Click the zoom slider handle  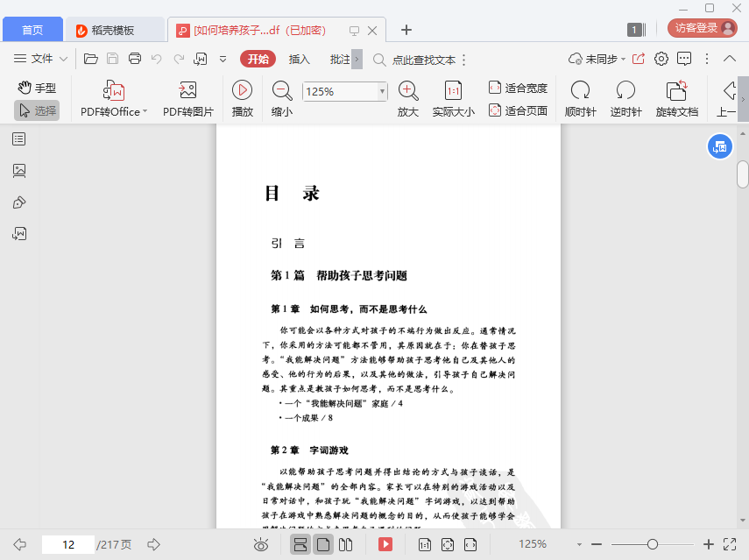653,544
